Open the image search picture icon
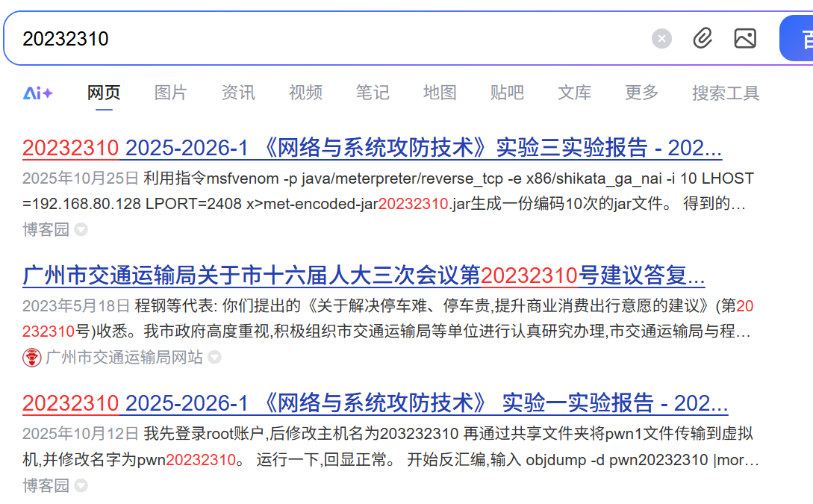The width and height of the screenshot is (813, 504). click(745, 38)
